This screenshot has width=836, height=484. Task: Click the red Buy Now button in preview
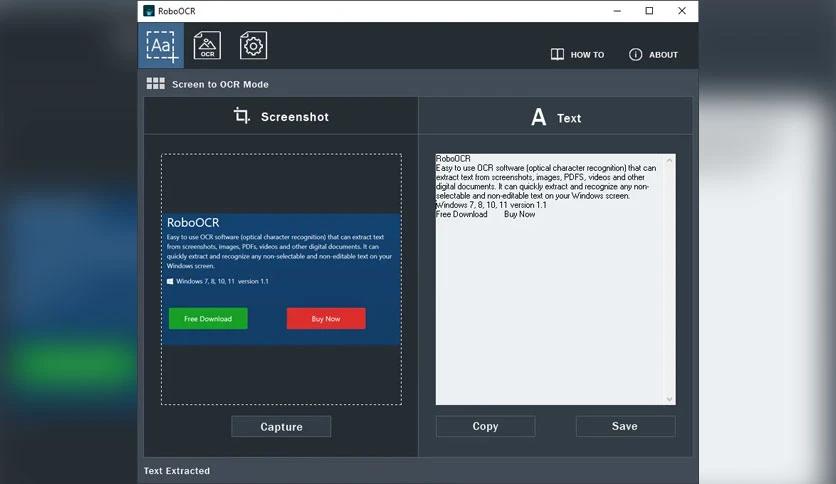point(326,318)
